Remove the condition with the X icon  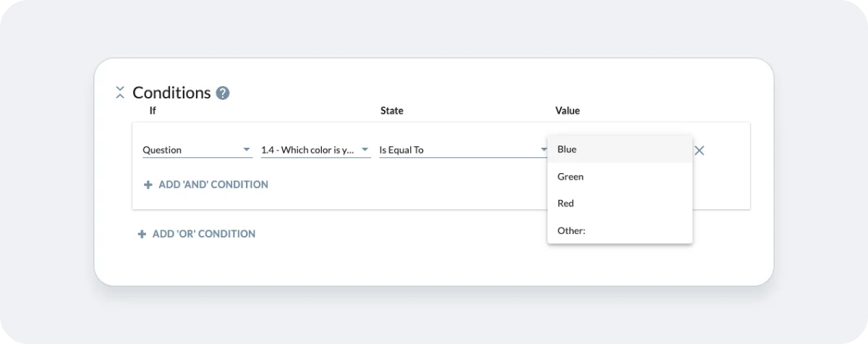pyautogui.click(x=699, y=151)
